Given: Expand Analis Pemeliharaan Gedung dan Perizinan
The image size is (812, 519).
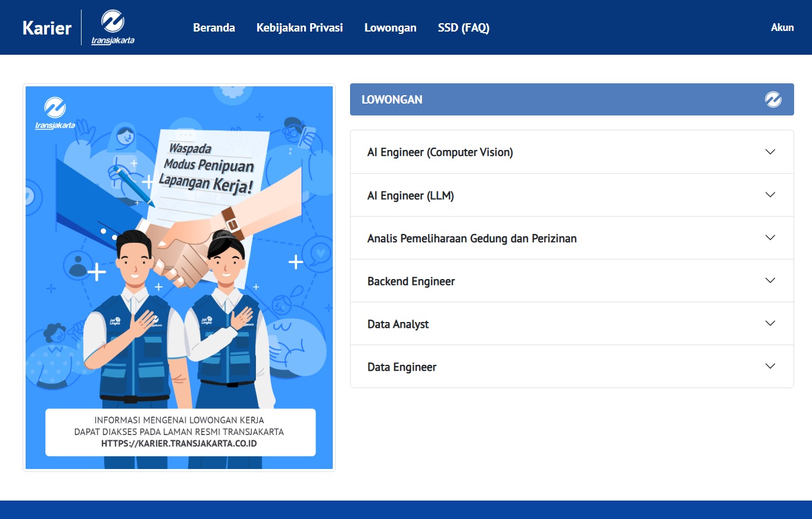Looking at the screenshot, I should point(471,238).
